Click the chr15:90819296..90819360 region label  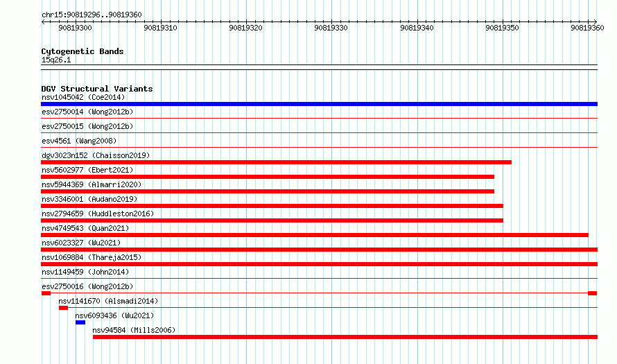click(92, 15)
